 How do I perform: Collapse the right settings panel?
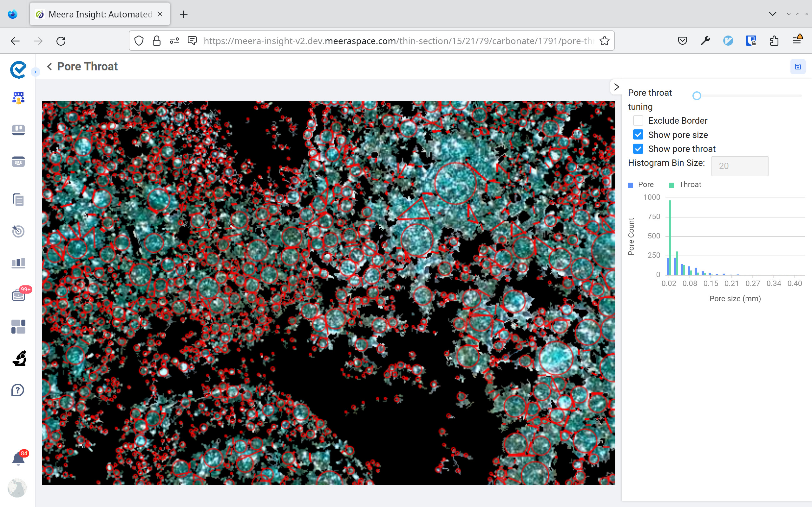pos(617,87)
